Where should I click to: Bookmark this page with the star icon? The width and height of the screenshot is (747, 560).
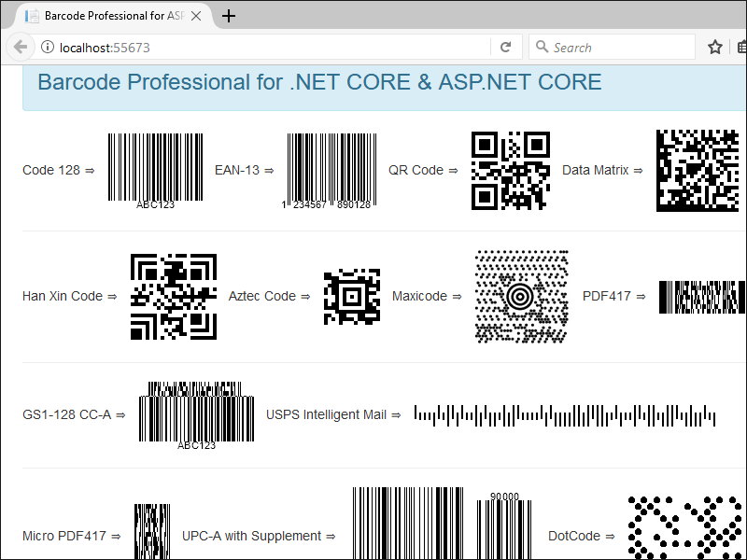pyautogui.click(x=714, y=48)
